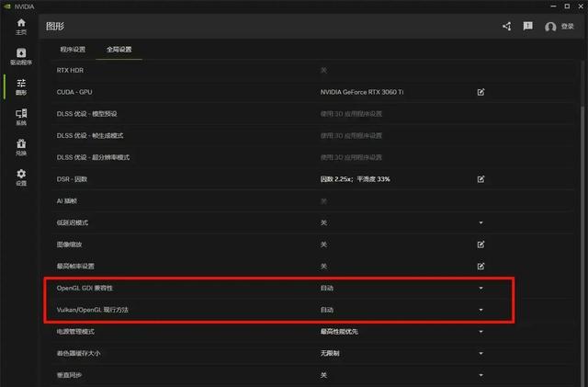Click the user avatar icon
Viewport: 588px width, 387px height.
click(x=550, y=27)
